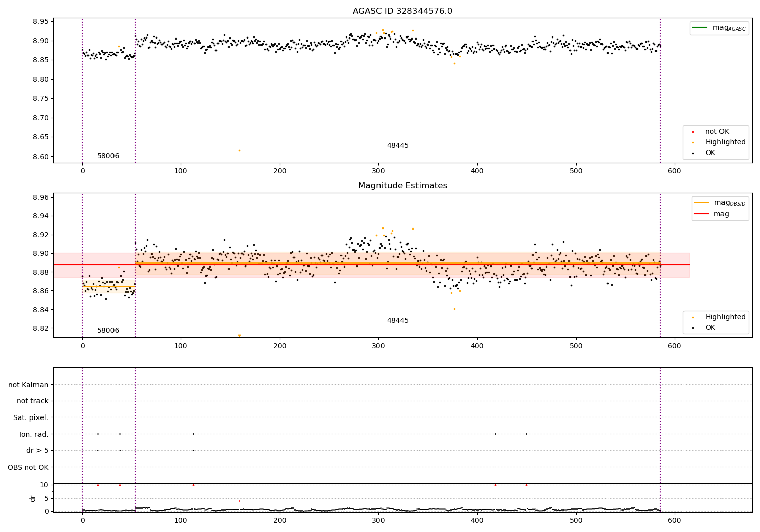Click the "600" x-axis tick of top plot
The width and height of the screenshot is (760, 532).
tap(674, 171)
